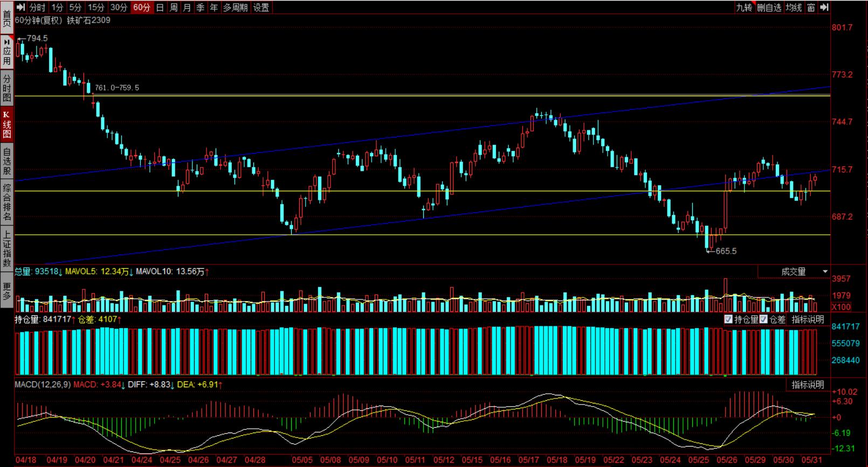
Task: Click the right arrow icon after 窗
Action: point(824,8)
